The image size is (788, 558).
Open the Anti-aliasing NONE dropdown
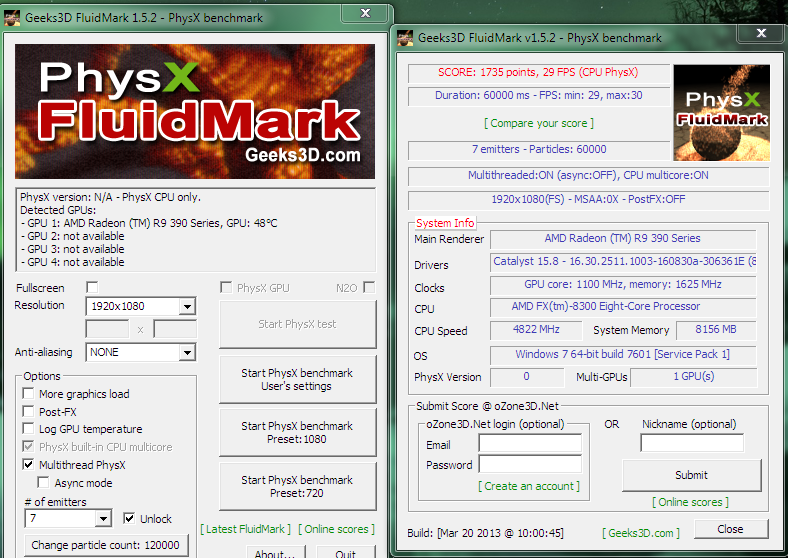pyautogui.click(x=141, y=352)
